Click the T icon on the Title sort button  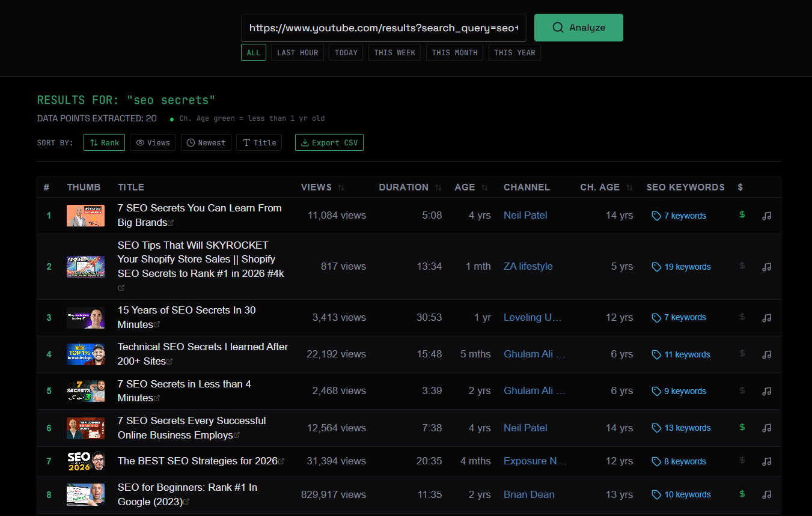(x=246, y=142)
